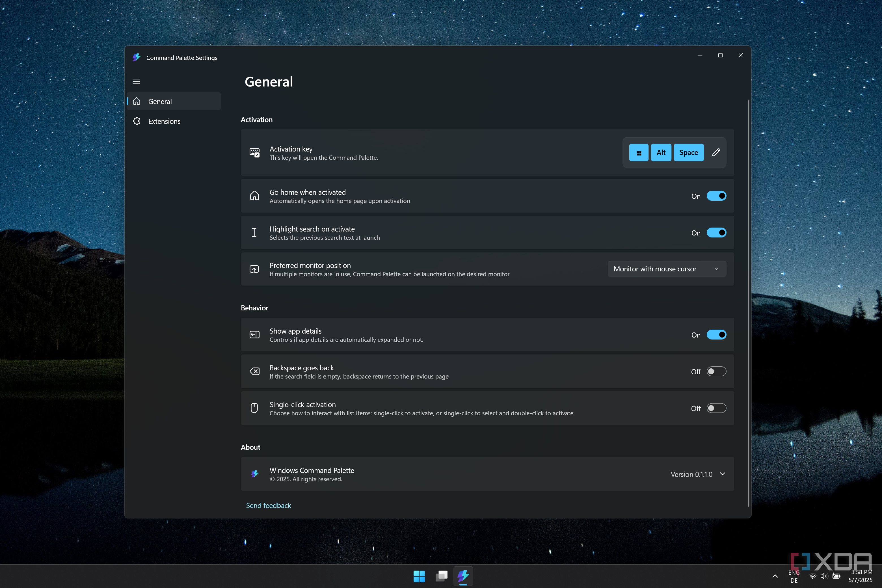Enable Single-click activation switch
Screen dimensions: 882x588
[x=716, y=408]
